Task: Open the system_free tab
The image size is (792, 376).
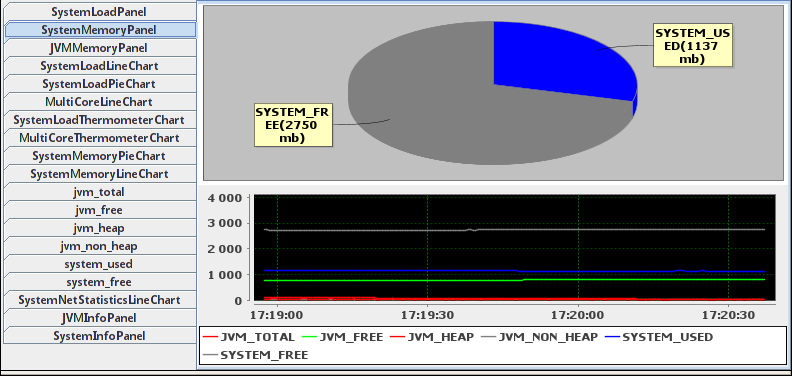Action: coord(100,282)
